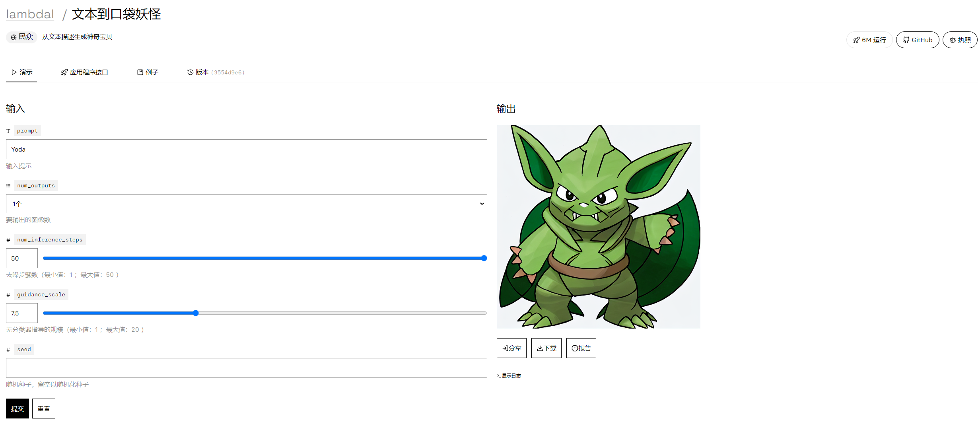Image resolution: width=980 pixels, height=430 pixels.
Task: Click the generated green Pokémon image
Action: coord(598,226)
